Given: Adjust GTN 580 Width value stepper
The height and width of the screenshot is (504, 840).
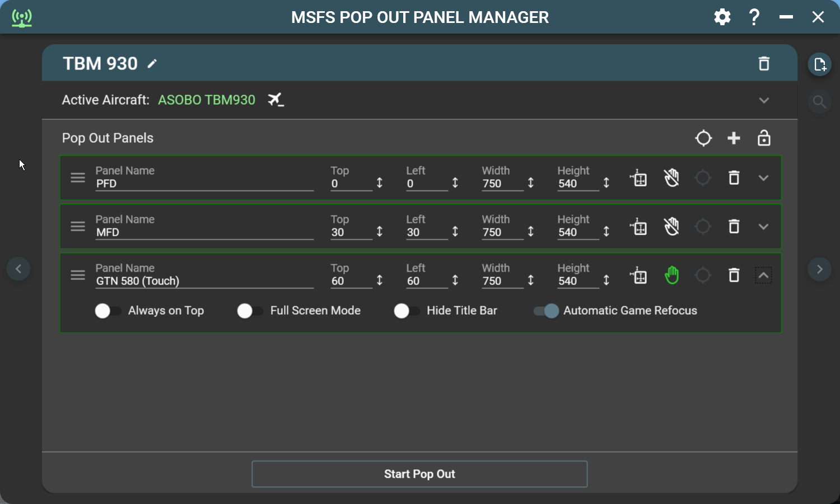Looking at the screenshot, I should [x=531, y=280].
